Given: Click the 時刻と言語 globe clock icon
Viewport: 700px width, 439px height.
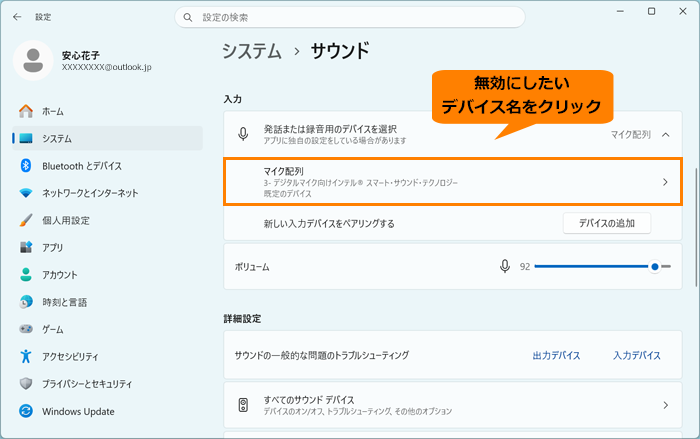Looking at the screenshot, I should [26, 302].
